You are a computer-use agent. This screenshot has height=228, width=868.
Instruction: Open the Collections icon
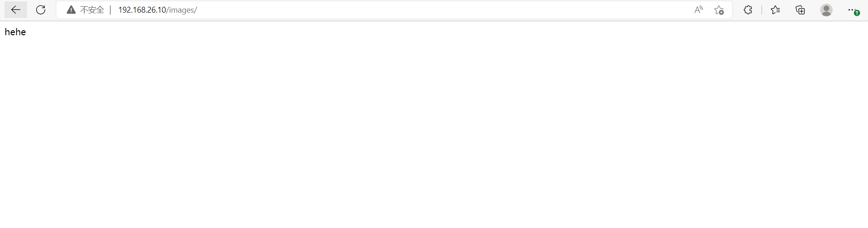(800, 10)
